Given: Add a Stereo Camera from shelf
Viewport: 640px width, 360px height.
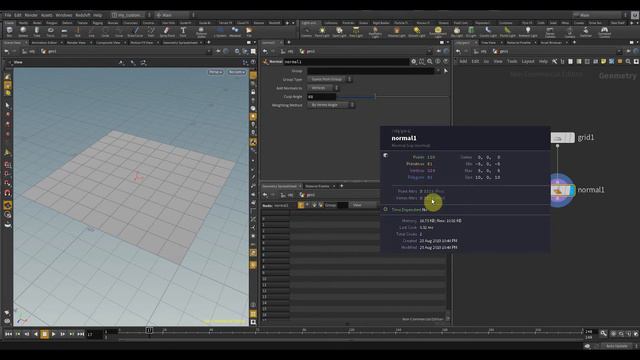Looking at the screenshot, I should [550, 32].
